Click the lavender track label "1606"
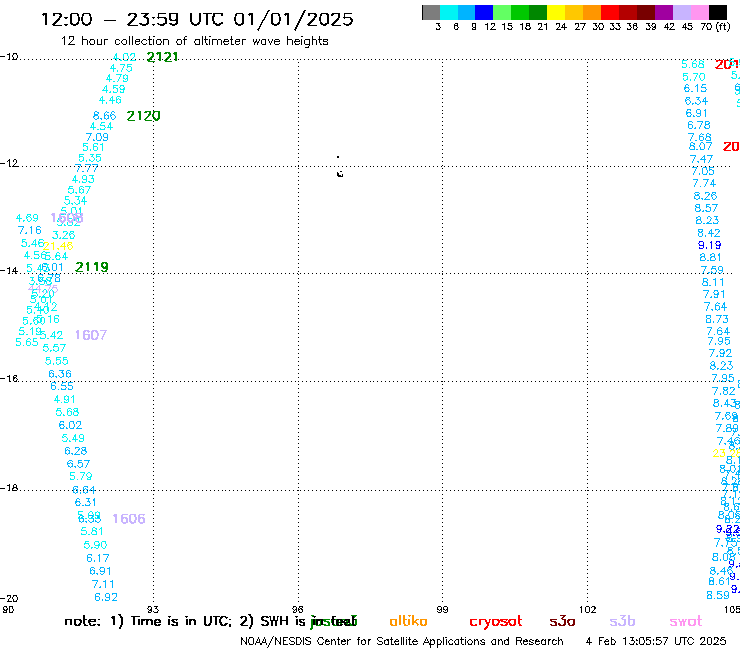 pos(129,519)
